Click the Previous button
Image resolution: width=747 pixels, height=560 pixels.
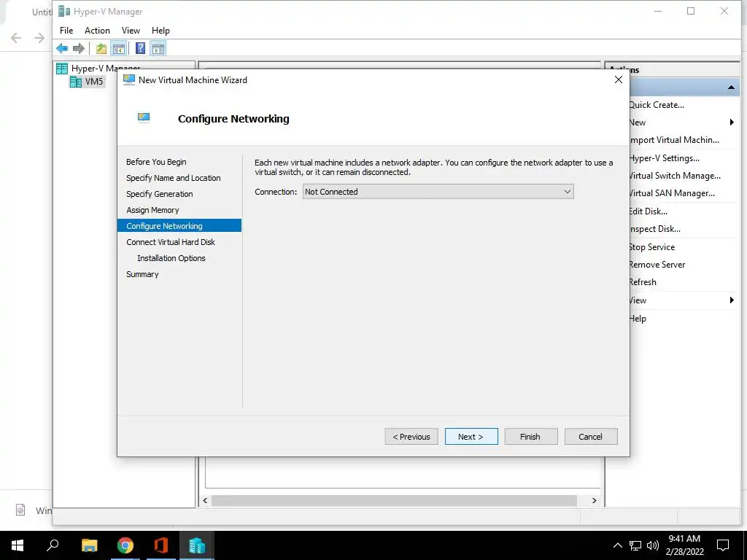[411, 437]
